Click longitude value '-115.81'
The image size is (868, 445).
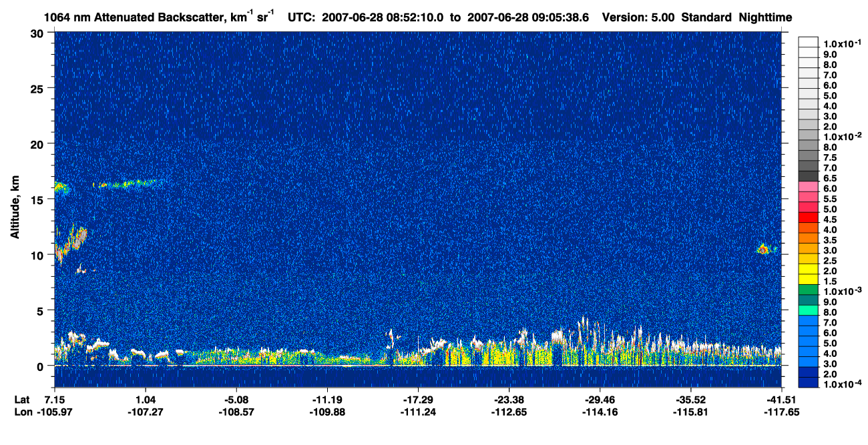coord(690,412)
